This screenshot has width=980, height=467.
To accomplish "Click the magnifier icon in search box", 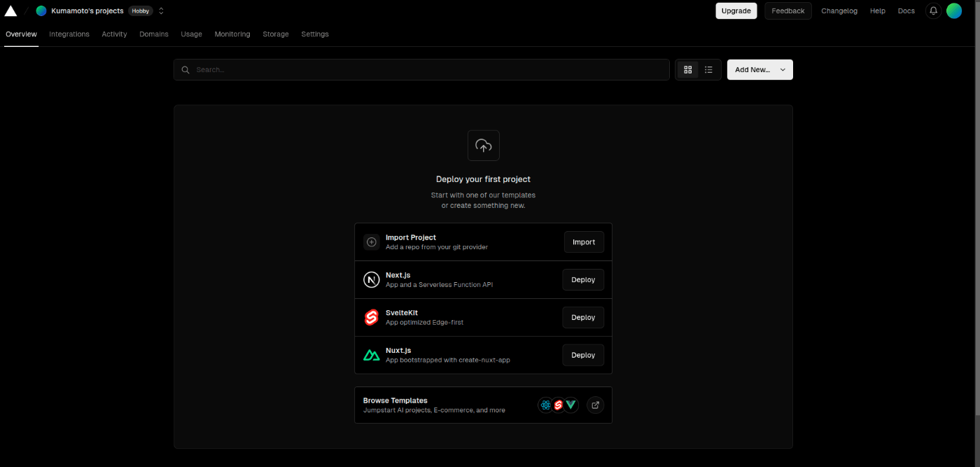I will (185, 69).
